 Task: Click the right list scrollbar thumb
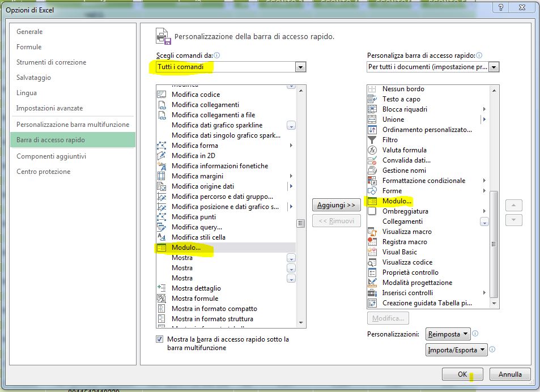[x=494, y=244]
